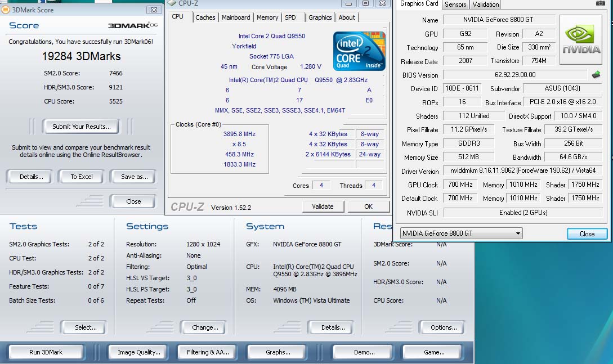613x364 pixels.
Task: Click the CPU Score value 5525
Action: [x=116, y=101]
